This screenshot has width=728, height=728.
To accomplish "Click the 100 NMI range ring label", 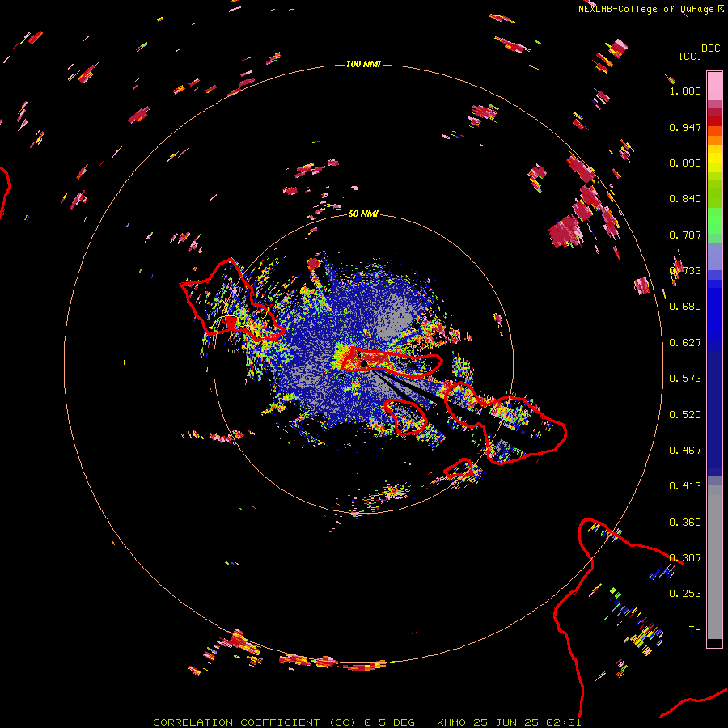I will pos(363,64).
